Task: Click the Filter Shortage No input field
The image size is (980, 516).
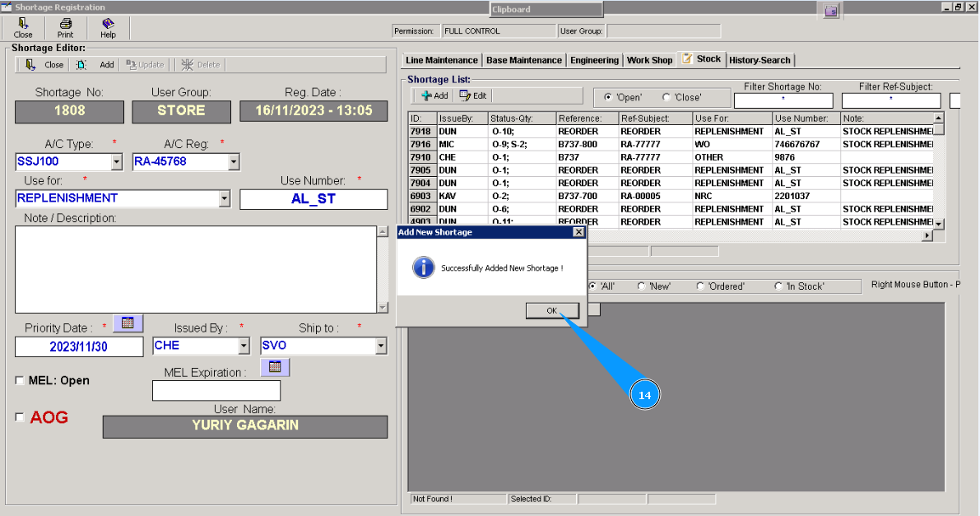Action: coord(783,100)
